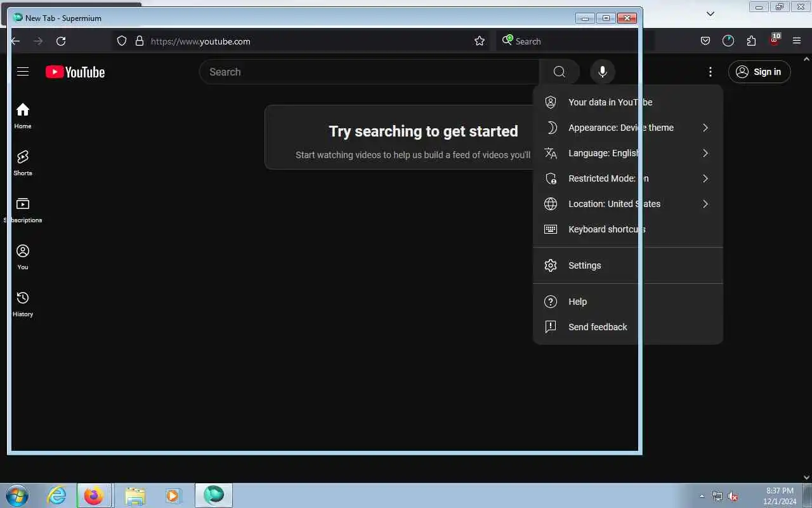812x508 pixels.
Task: Click the muted volume tray icon
Action: (x=733, y=496)
